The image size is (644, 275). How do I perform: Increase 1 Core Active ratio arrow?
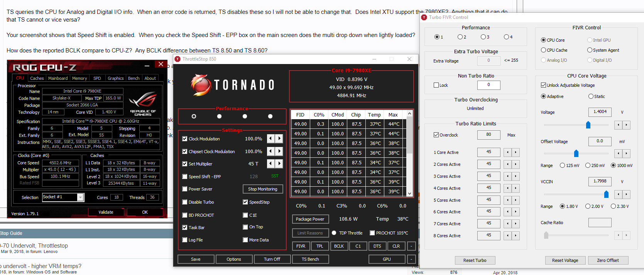coord(516,152)
